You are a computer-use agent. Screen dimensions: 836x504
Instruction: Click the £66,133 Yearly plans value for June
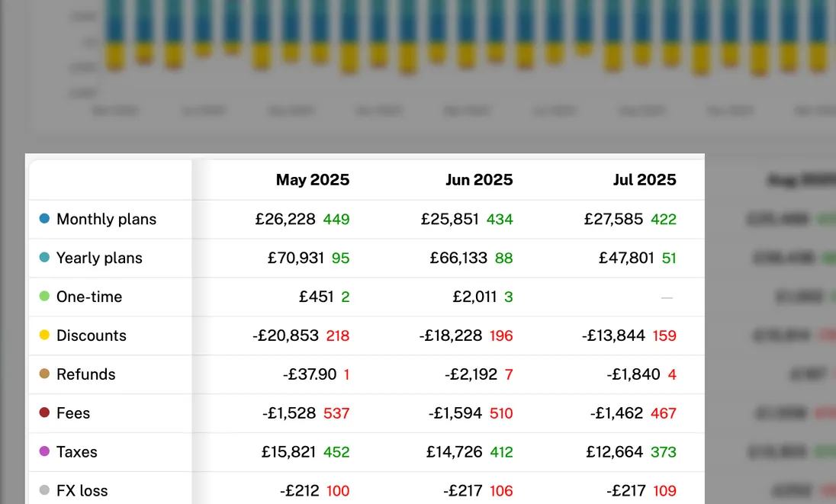point(458,258)
